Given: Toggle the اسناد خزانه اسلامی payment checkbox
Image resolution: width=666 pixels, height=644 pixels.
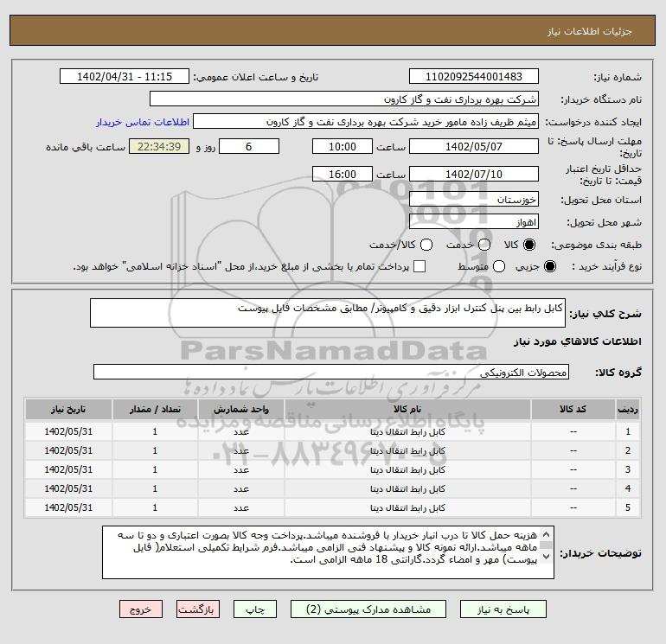Looking at the screenshot, I should [419, 266].
